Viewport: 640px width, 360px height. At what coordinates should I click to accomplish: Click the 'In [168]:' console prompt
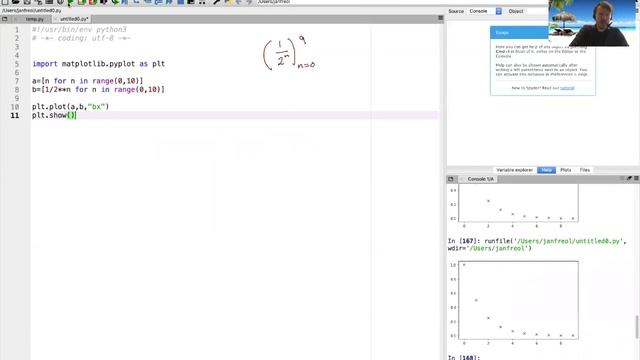coord(463,357)
